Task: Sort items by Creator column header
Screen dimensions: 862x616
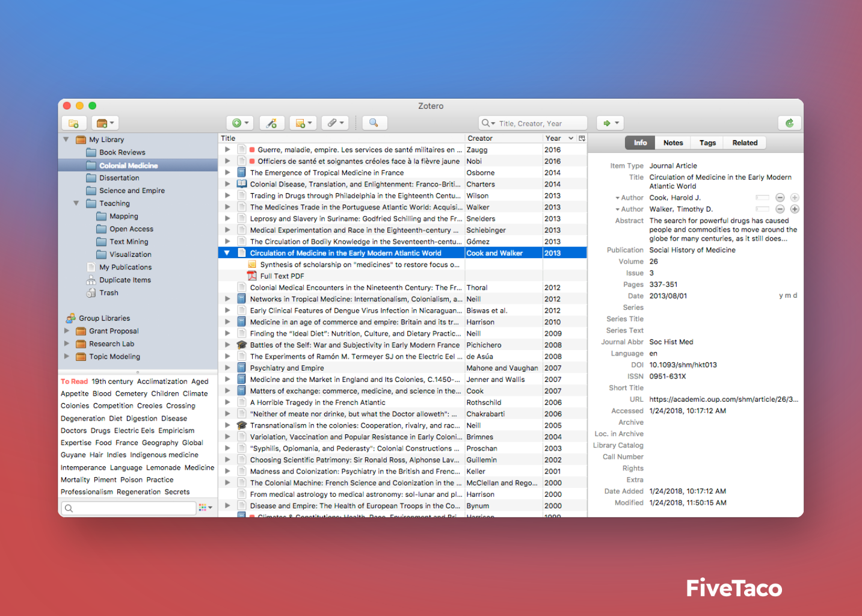Action: point(503,138)
